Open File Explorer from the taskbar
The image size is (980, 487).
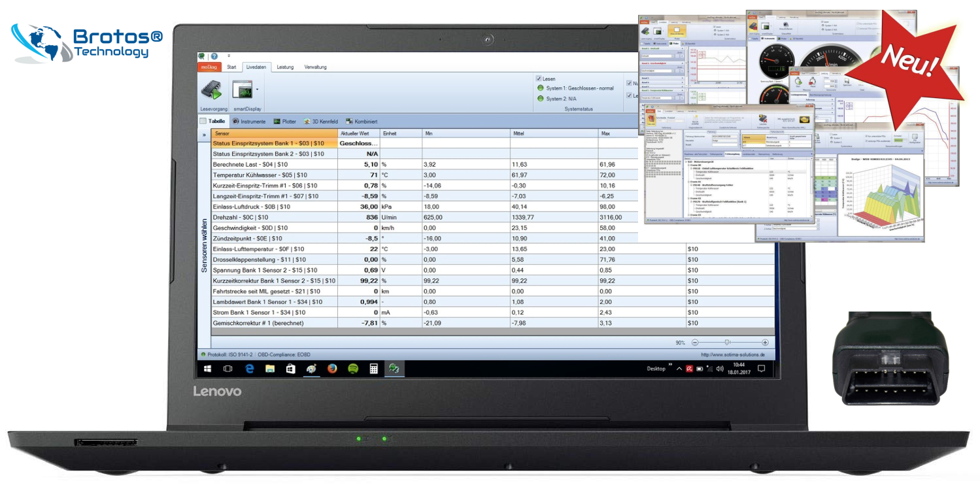(x=269, y=369)
